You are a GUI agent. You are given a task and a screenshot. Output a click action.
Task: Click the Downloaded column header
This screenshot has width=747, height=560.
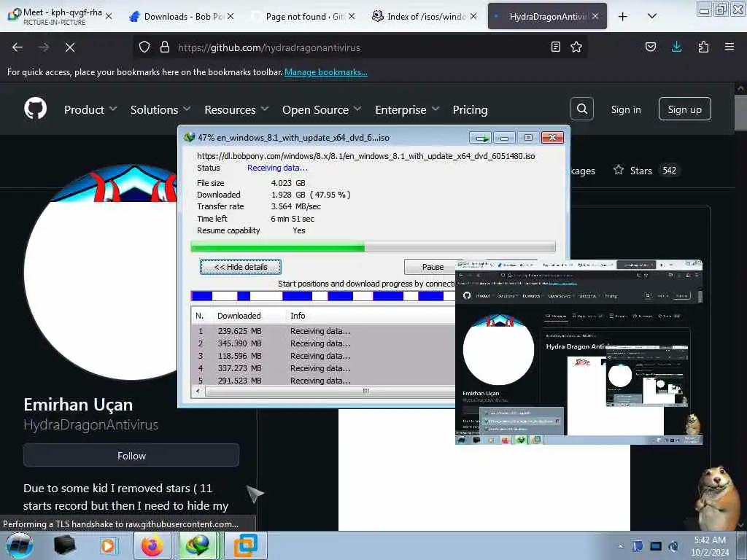pyautogui.click(x=239, y=316)
